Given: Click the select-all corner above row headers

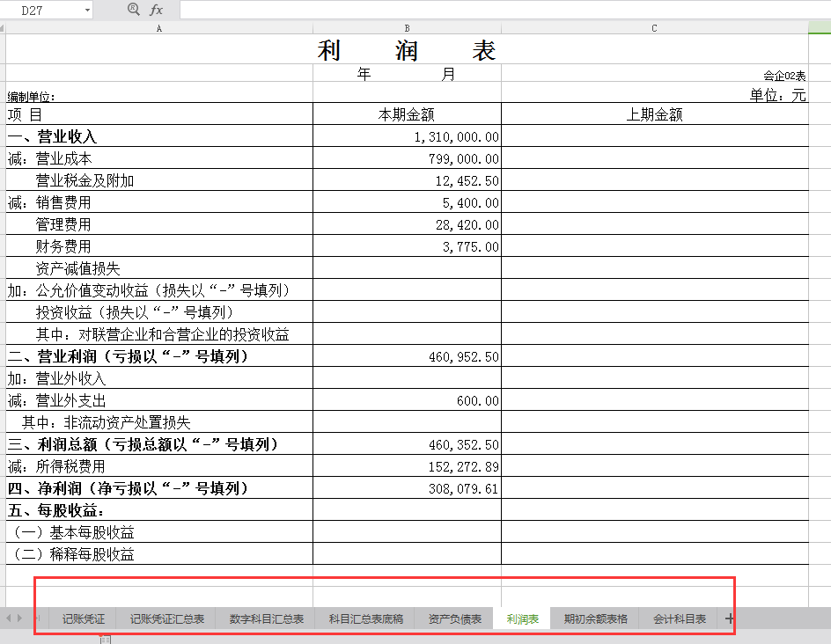Looking at the screenshot, I should pyautogui.click(x=4, y=27).
